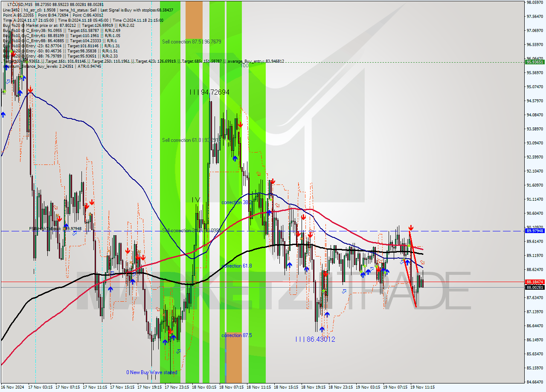Click the red 88.18474 price tag
The image size is (546, 392).
point(535,282)
